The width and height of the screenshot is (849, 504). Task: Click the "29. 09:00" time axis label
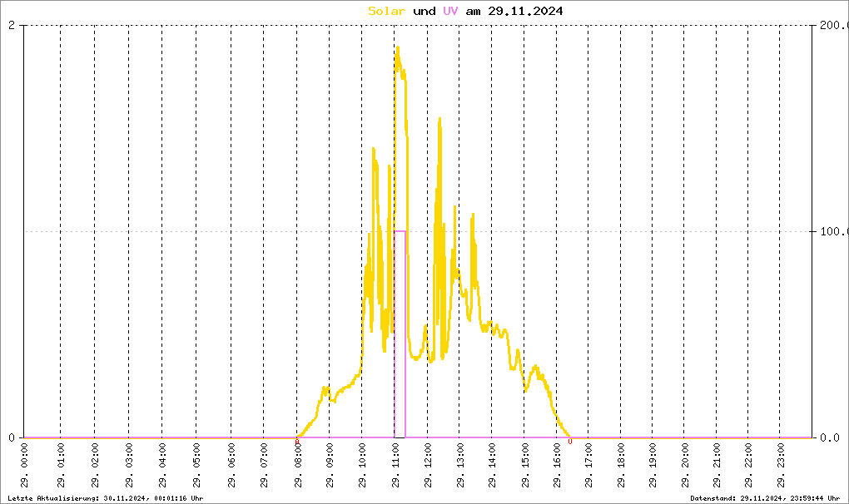pyautogui.click(x=330, y=465)
